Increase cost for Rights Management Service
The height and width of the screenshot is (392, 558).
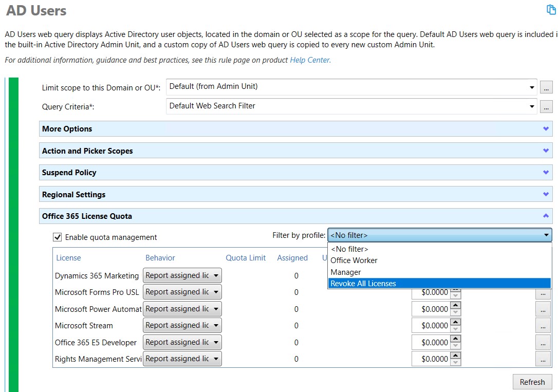(456, 355)
